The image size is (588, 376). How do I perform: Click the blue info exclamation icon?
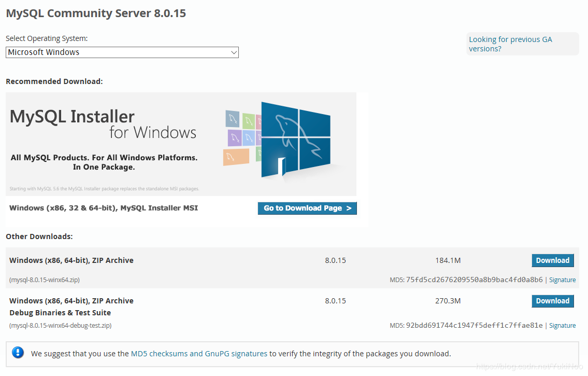pyautogui.click(x=18, y=353)
